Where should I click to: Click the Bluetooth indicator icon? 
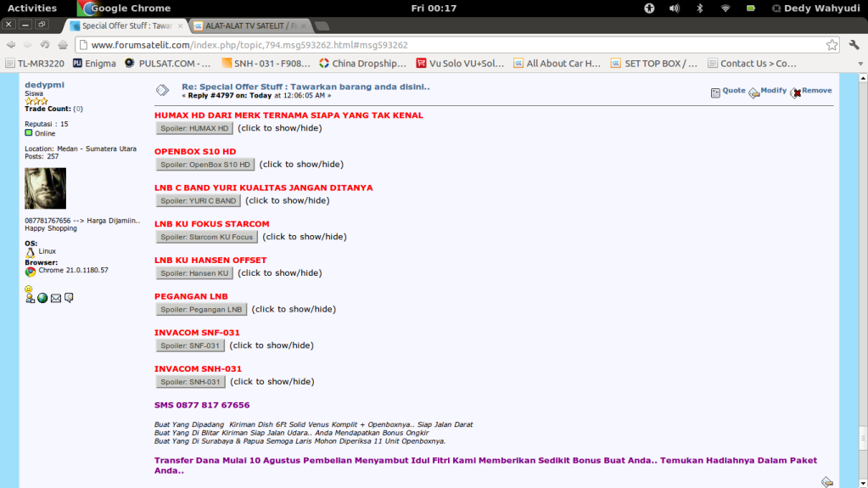click(x=700, y=8)
